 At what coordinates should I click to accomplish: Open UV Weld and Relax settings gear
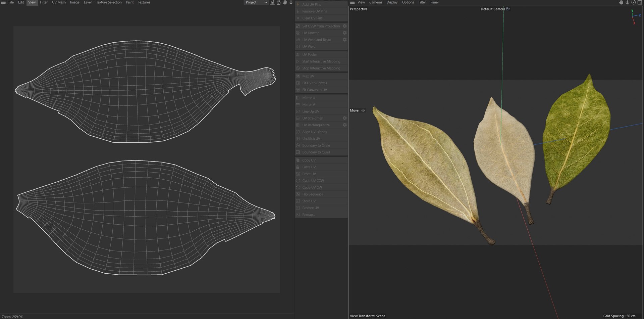[x=344, y=40]
